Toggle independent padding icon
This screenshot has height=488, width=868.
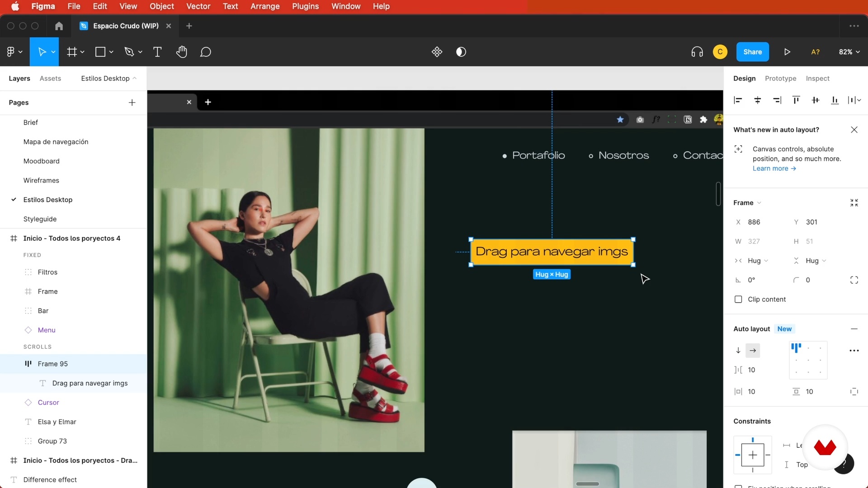pyautogui.click(x=854, y=392)
